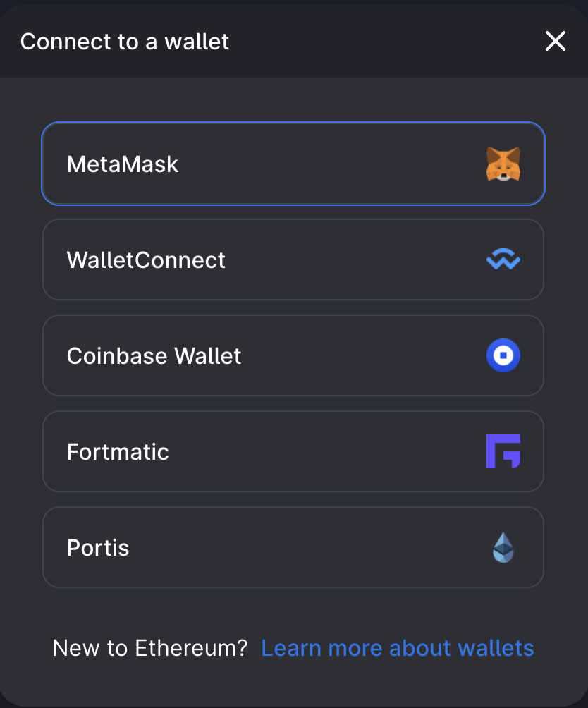Pick the Fortmatic wallet option
The height and width of the screenshot is (708, 588).
coord(293,451)
